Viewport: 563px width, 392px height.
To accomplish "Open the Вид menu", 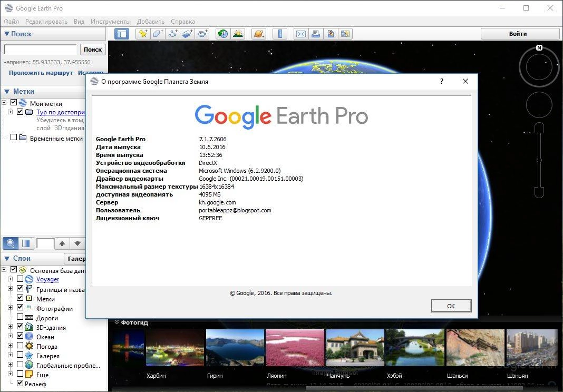I will 79,22.
